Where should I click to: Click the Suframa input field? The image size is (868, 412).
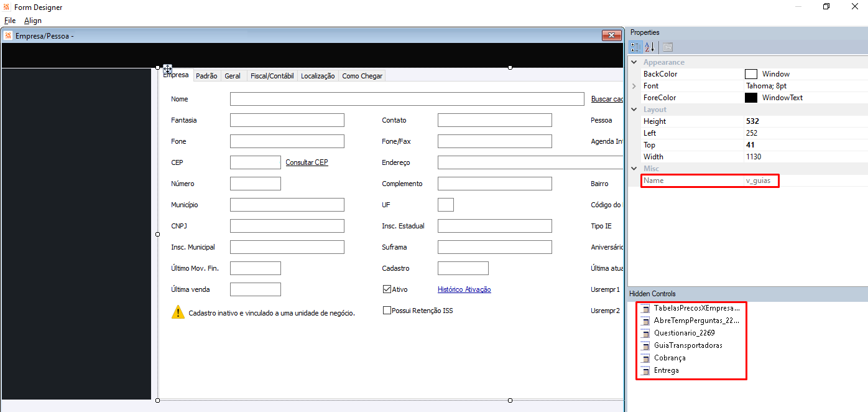click(495, 247)
